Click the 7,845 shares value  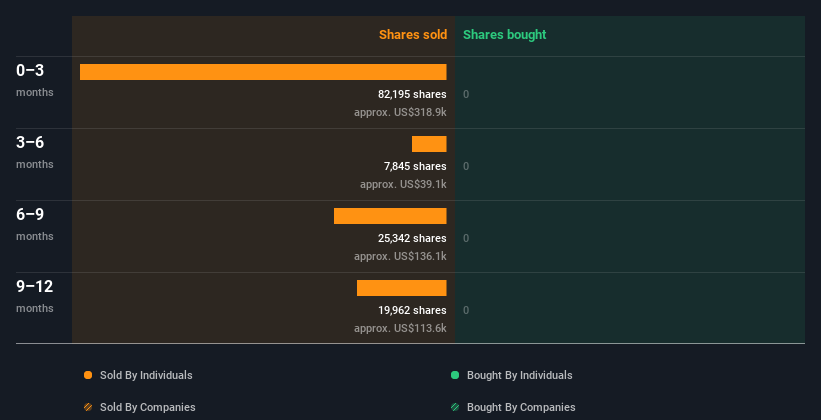[x=415, y=166]
